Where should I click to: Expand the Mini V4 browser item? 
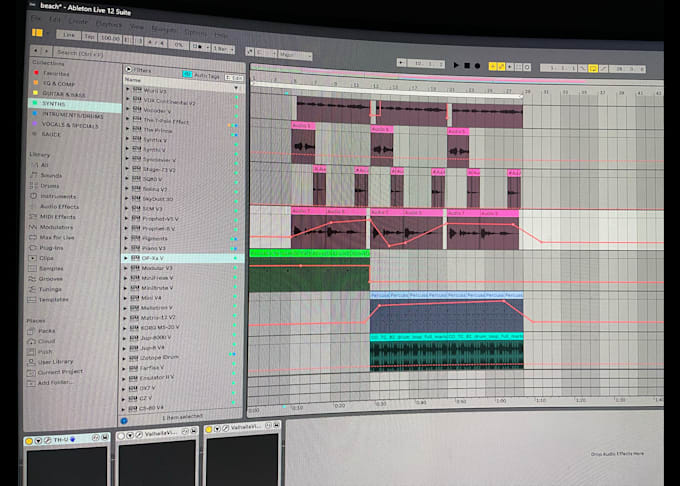(x=126, y=298)
